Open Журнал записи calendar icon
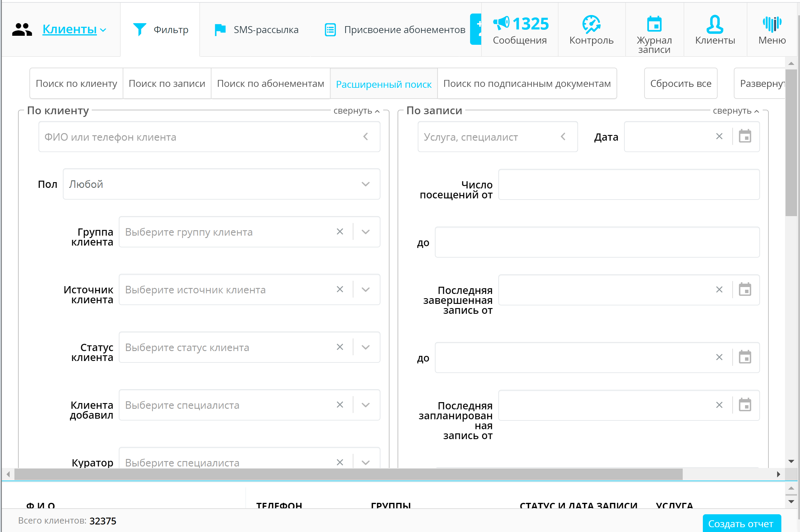800x532 pixels. pos(654,24)
